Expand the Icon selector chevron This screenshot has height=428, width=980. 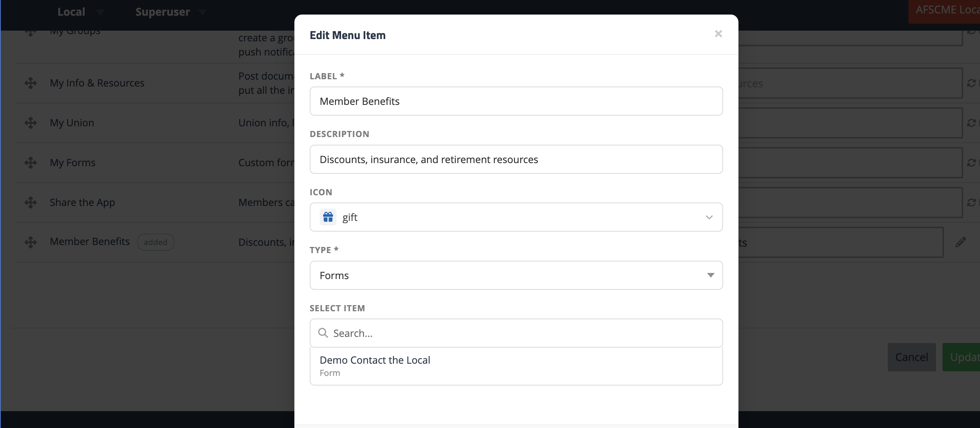pos(709,217)
